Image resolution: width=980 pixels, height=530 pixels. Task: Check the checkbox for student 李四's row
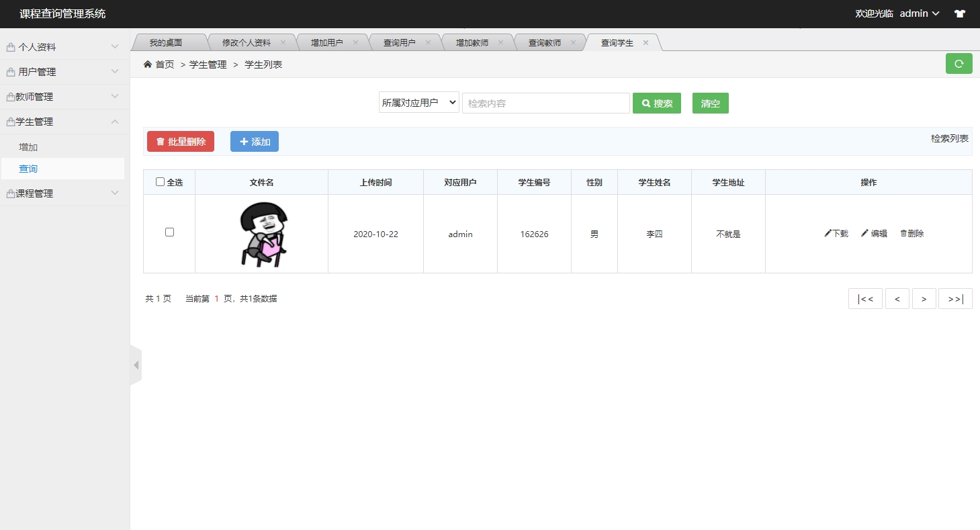pos(169,232)
